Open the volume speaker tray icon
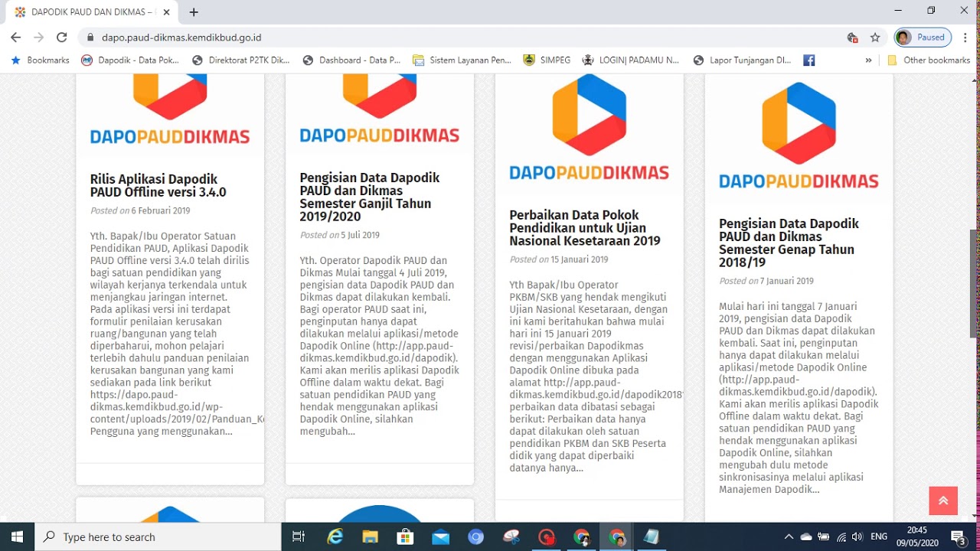Viewport: 980px width, 551px height. [x=857, y=537]
